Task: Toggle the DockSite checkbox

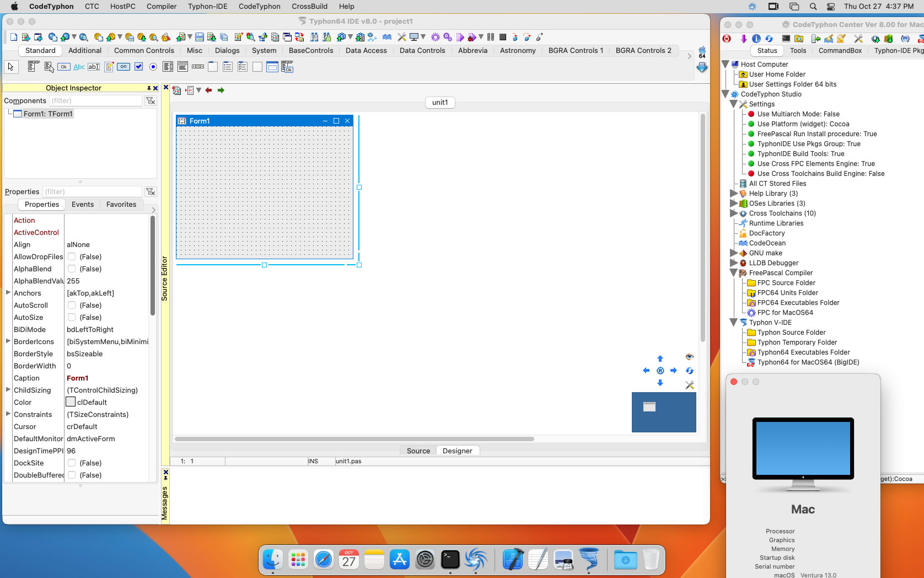Action: [x=72, y=463]
